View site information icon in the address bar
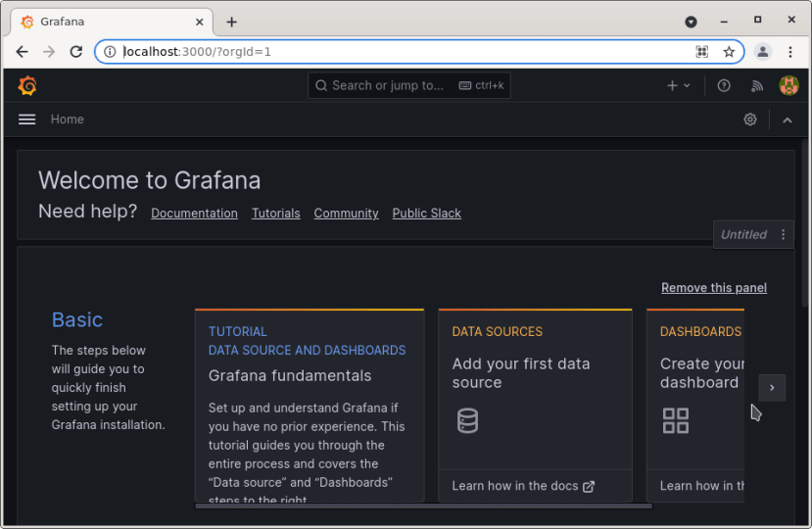812x529 pixels. pyautogui.click(x=110, y=52)
